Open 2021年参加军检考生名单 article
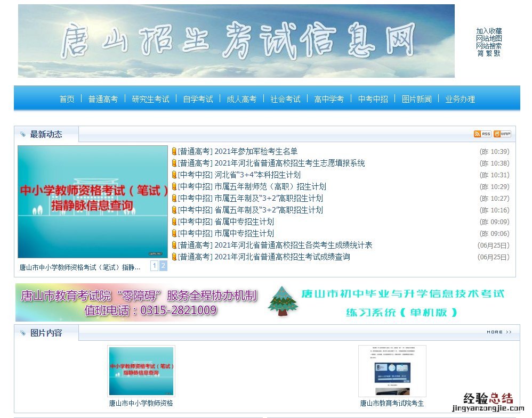532x418 pixels. (x=256, y=151)
